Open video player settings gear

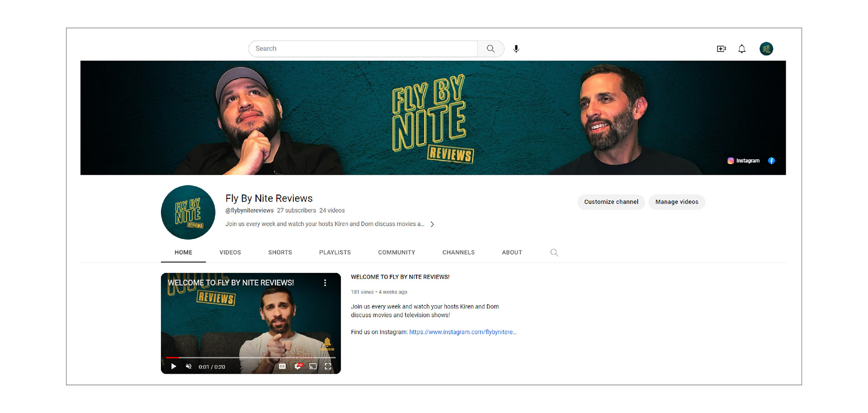coord(297,366)
